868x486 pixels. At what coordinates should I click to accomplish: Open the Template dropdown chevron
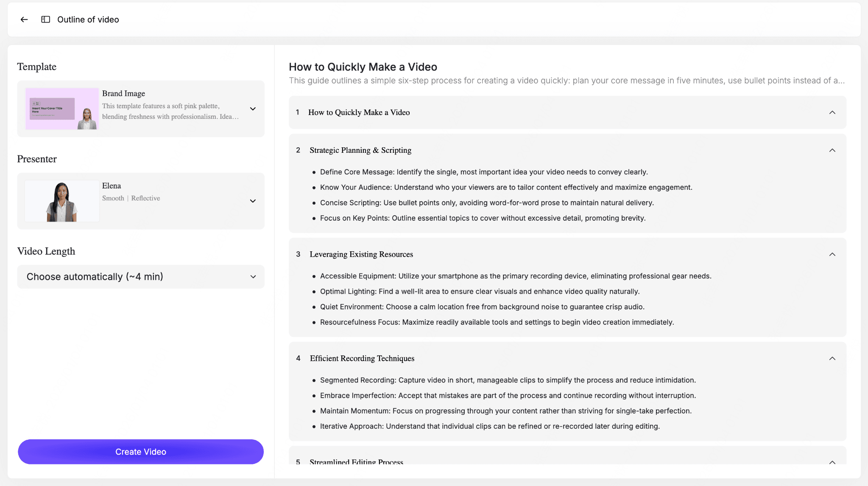pos(252,109)
